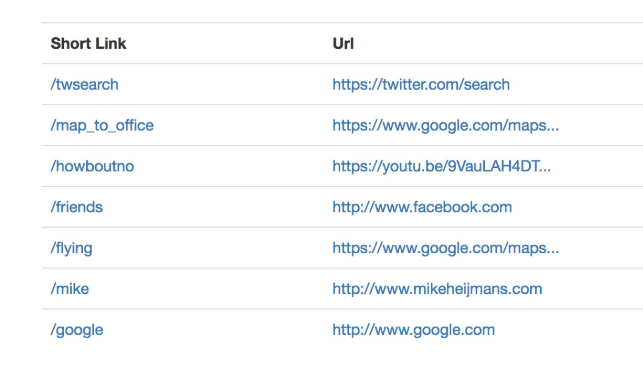The image size is (643, 377).
Task: Visit the twitter.com/search URL
Action: click(x=421, y=85)
